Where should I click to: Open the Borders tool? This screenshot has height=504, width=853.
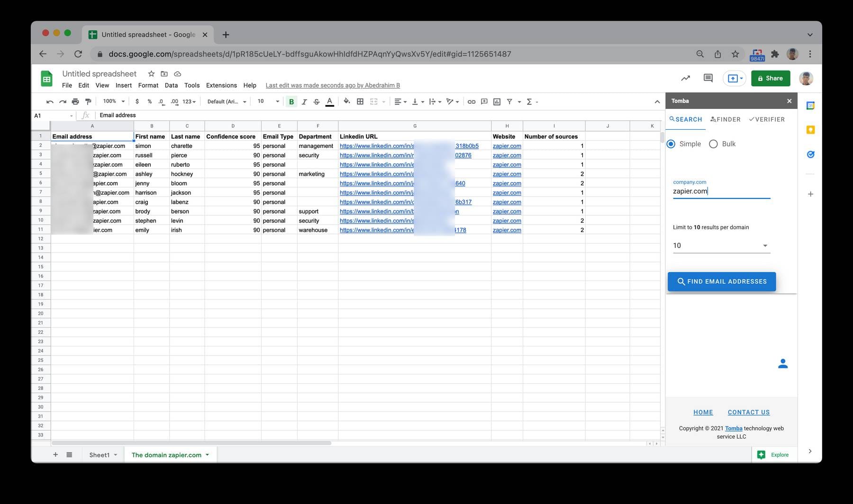click(360, 102)
